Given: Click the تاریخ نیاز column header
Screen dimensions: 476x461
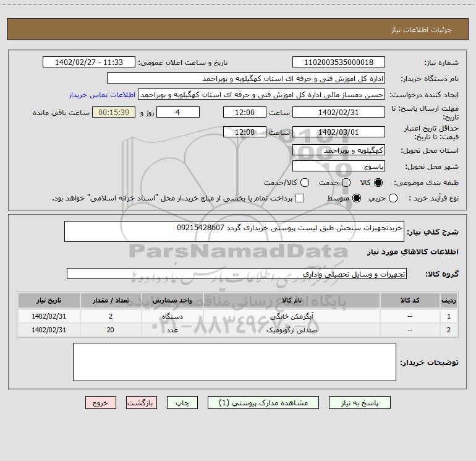Looking at the screenshot, I should point(49,301).
